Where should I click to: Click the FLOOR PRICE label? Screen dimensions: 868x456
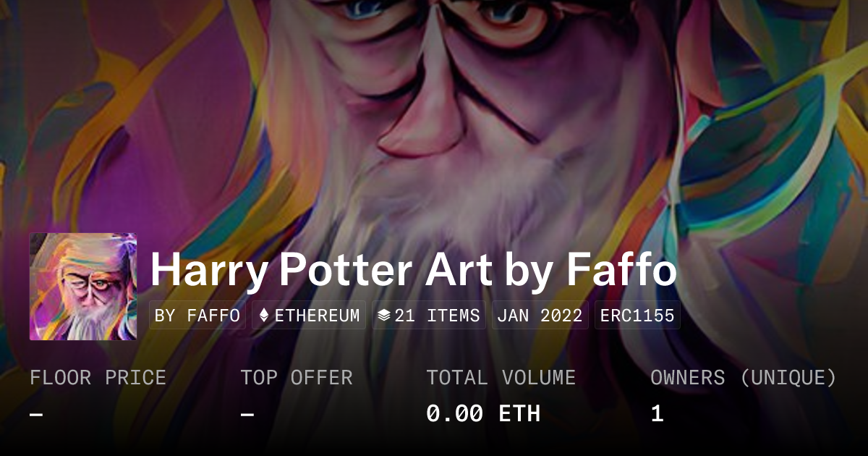(98, 378)
